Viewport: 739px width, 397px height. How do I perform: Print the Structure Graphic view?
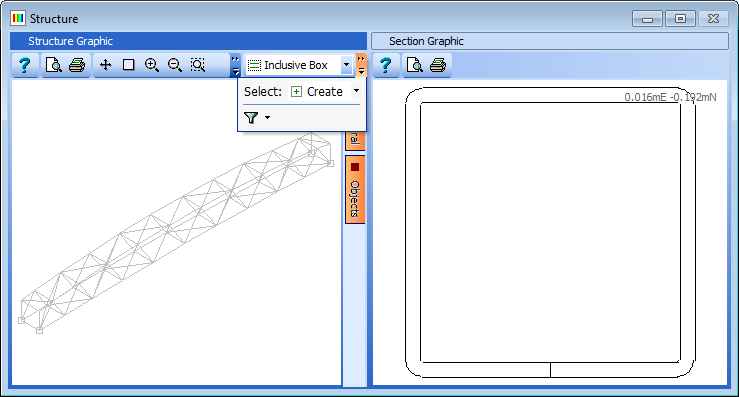pos(77,65)
